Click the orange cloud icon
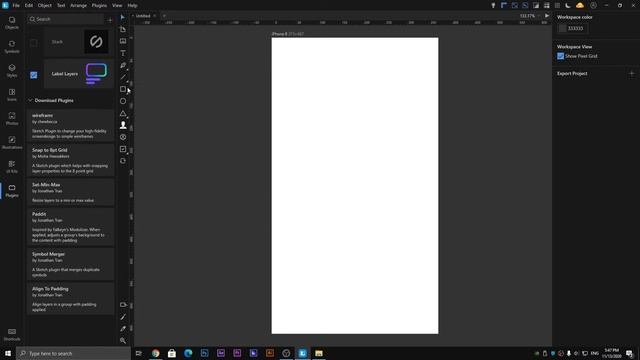 580,5
